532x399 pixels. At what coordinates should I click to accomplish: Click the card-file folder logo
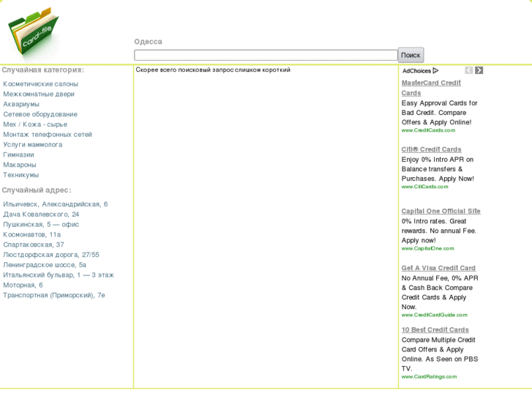point(33,31)
